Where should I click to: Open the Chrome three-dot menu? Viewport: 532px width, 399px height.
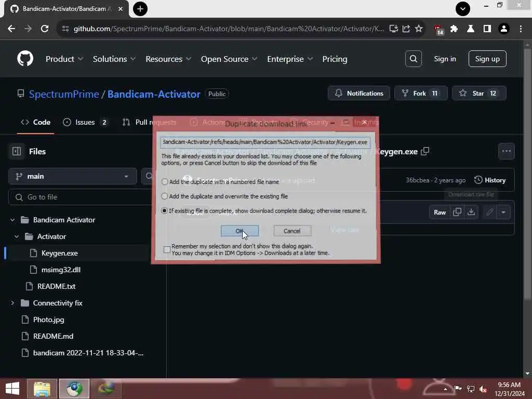click(x=521, y=29)
